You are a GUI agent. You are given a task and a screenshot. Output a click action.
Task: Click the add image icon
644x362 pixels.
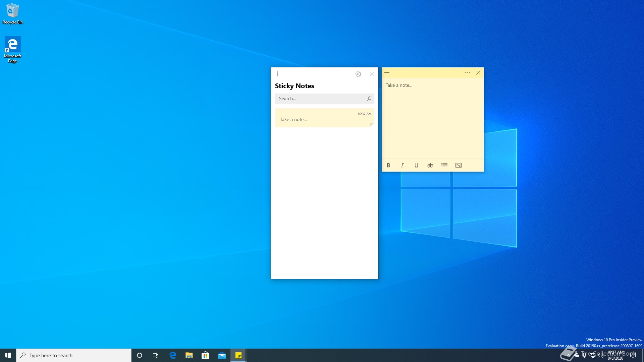coord(459,165)
